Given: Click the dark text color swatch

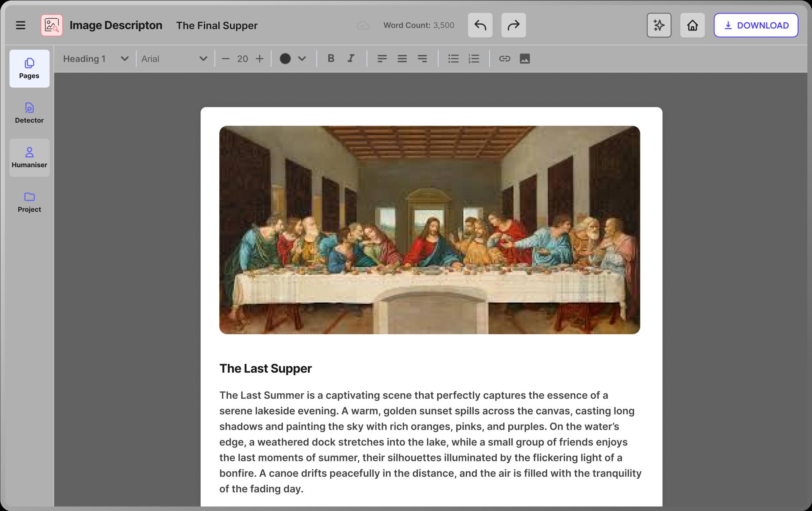Looking at the screenshot, I should pyautogui.click(x=285, y=59).
